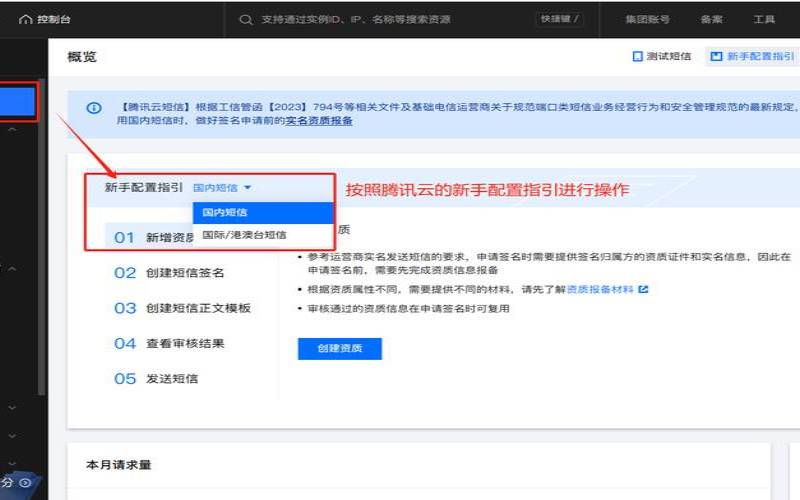Select step 02 创建短信签名
Screen dimensions: 800x500
169,273
